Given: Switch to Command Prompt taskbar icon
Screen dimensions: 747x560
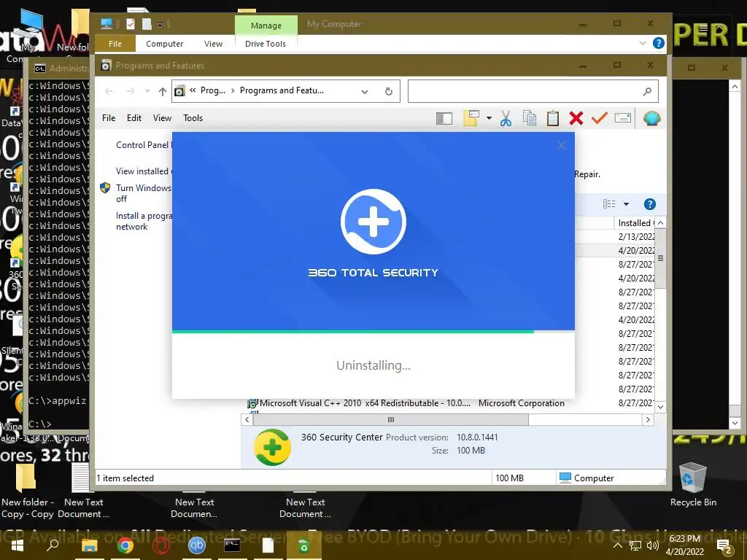Looking at the screenshot, I should 232,545.
